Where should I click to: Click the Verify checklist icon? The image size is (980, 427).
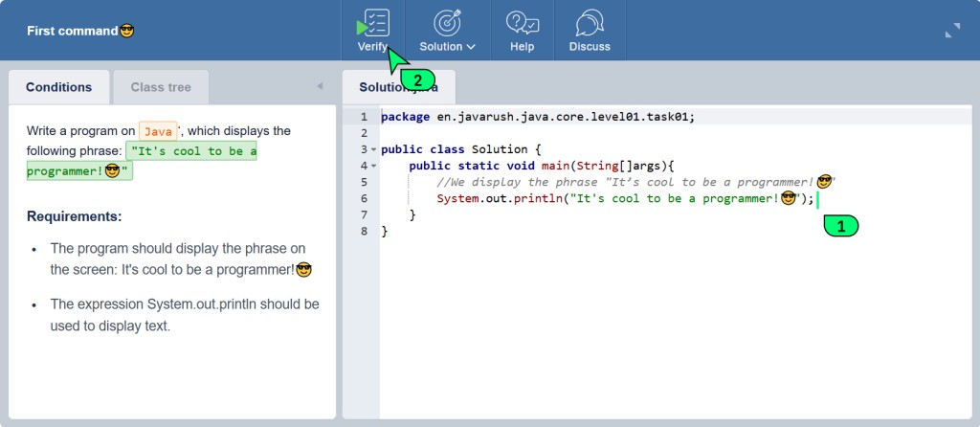[x=375, y=23]
